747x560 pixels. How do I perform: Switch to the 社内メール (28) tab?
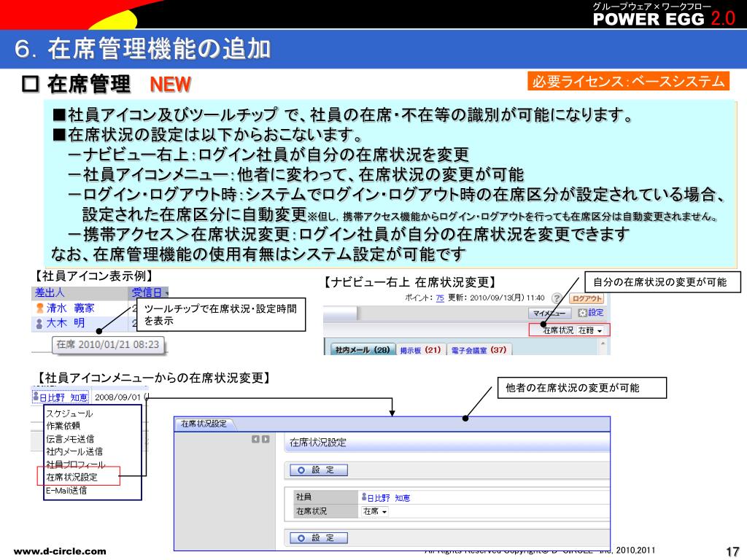click(x=362, y=349)
